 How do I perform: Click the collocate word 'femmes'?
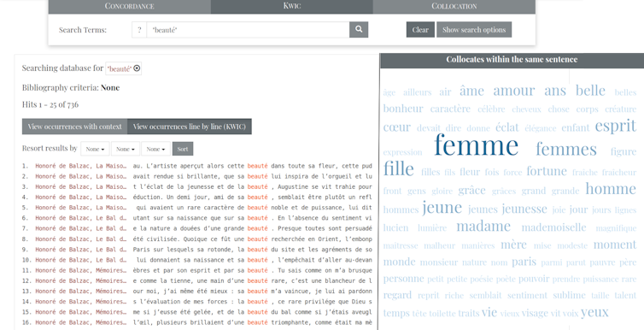coord(566,149)
